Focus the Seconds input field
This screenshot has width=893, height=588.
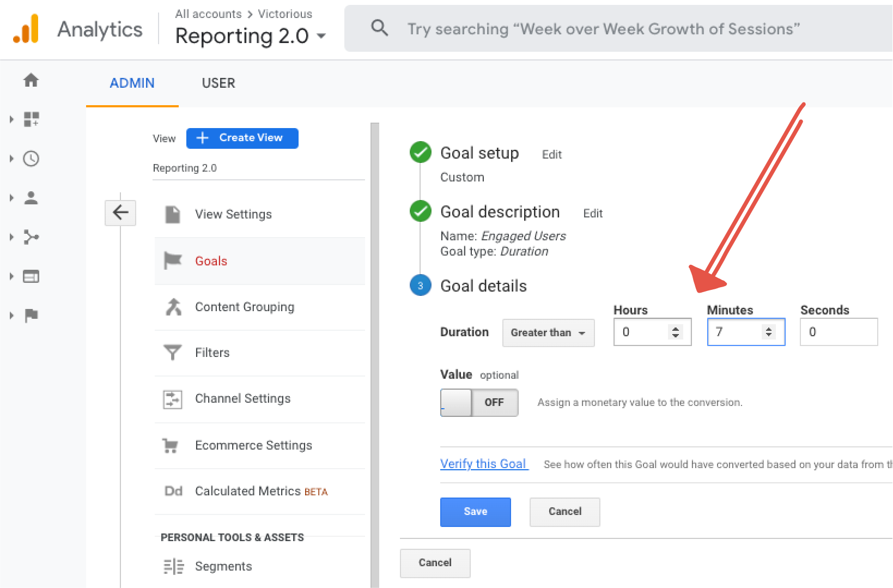coord(839,332)
